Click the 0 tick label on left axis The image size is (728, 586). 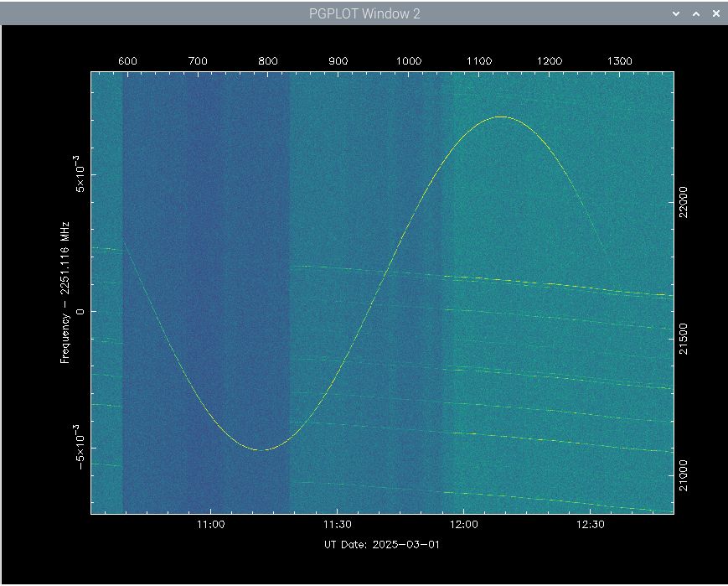[81, 312]
